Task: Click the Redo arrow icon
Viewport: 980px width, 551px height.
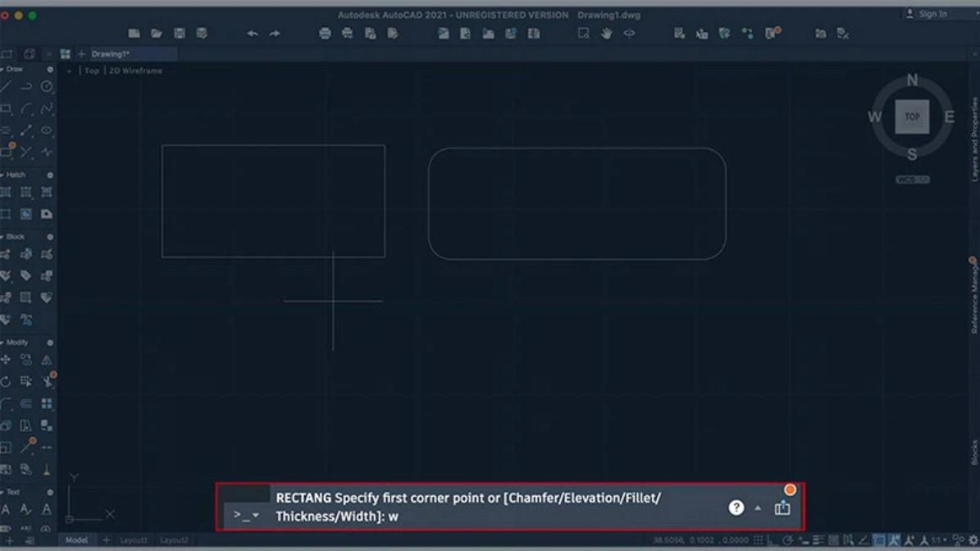Action: pos(275,33)
